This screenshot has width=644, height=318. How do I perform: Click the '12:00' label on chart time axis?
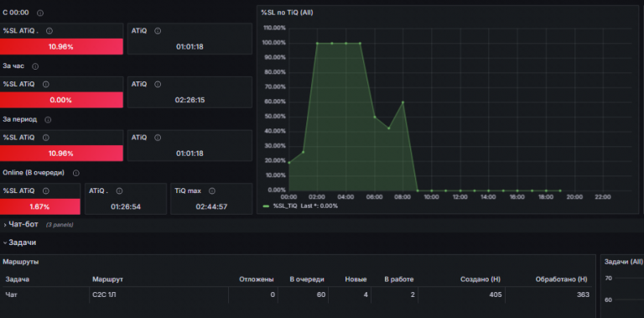coord(460,197)
